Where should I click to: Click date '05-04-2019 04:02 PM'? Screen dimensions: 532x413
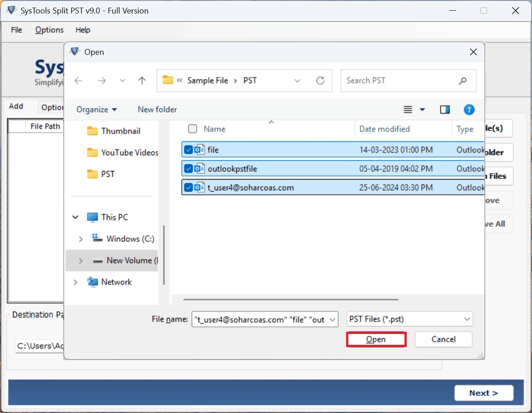pyautogui.click(x=396, y=169)
